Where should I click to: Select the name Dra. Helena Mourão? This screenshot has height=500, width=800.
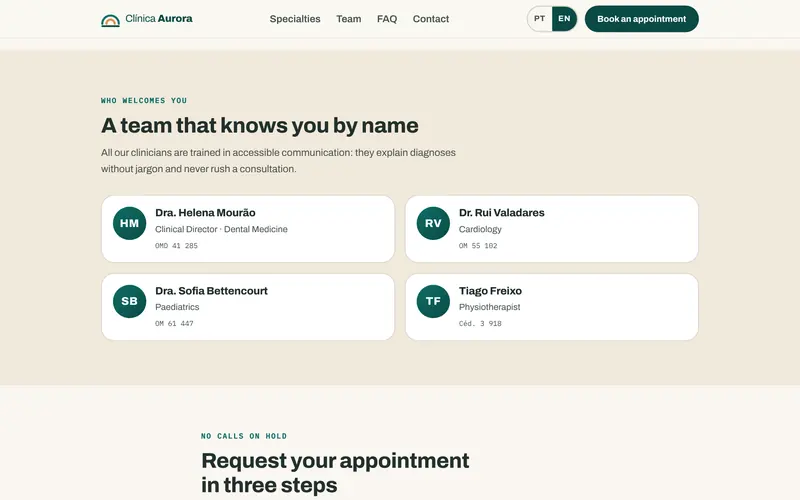(x=205, y=213)
